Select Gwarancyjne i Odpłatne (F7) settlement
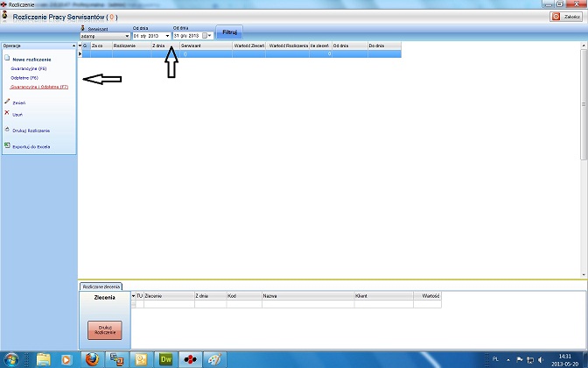Screen dimensions: 588x368 pyautogui.click(x=39, y=87)
